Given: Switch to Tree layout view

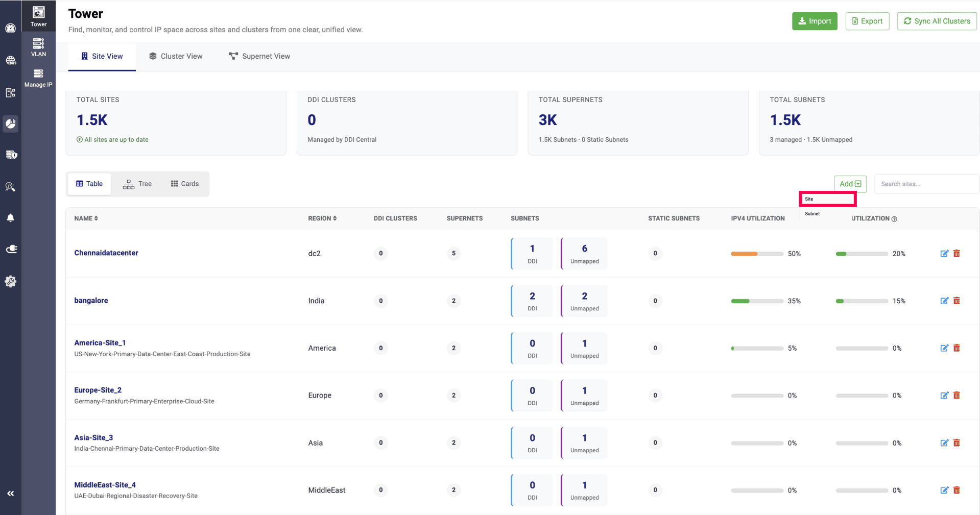Looking at the screenshot, I should (x=137, y=184).
